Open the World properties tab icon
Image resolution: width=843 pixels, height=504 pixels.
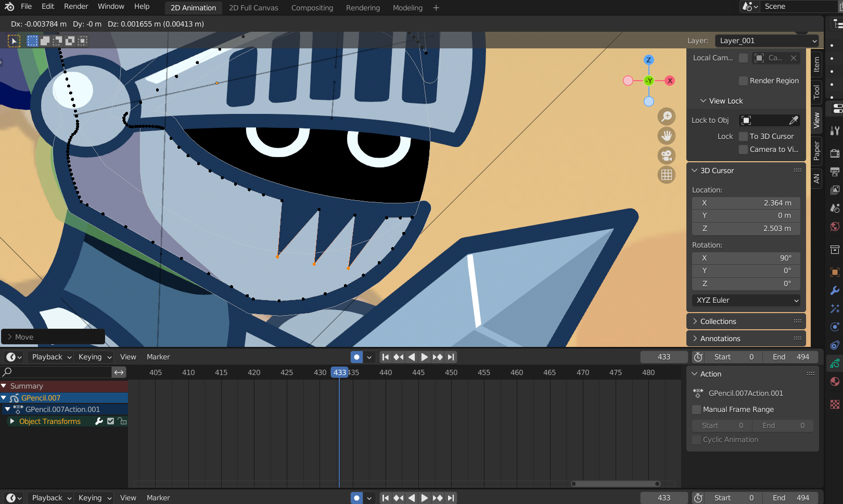835,226
